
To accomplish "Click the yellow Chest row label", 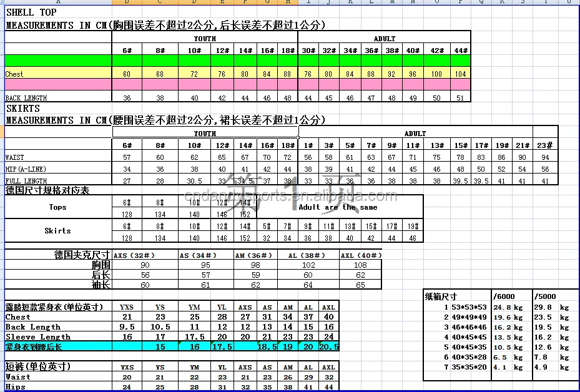I will coord(15,74).
